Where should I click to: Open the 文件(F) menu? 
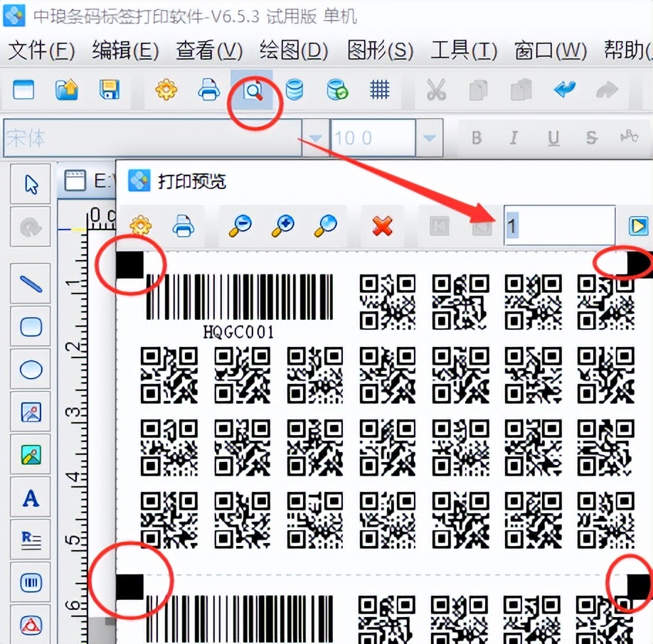coord(42,51)
